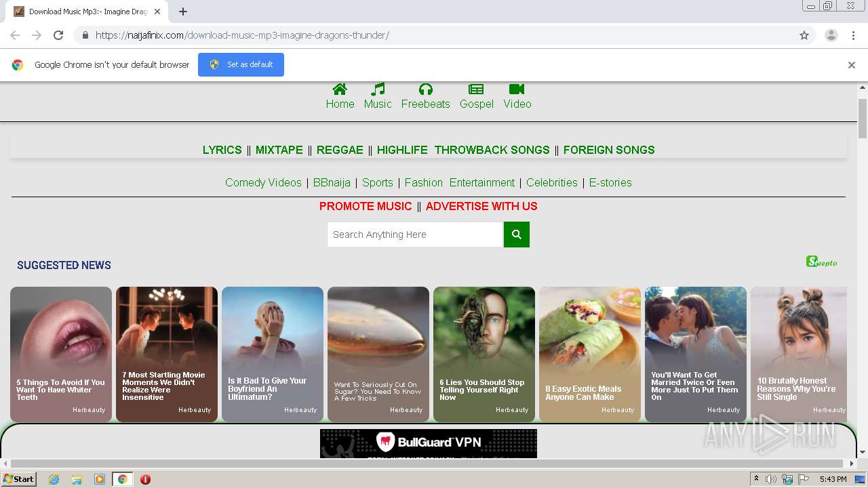The width and height of the screenshot is (868, 488).
Task: Click the Chrome taskbar icon
Action: coord(123,479)
